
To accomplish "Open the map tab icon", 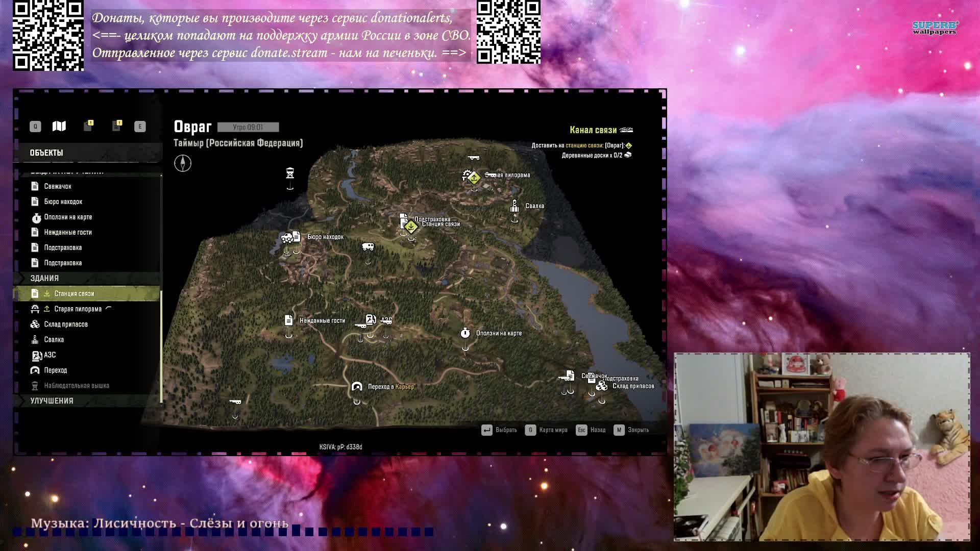I will [59, 126].
